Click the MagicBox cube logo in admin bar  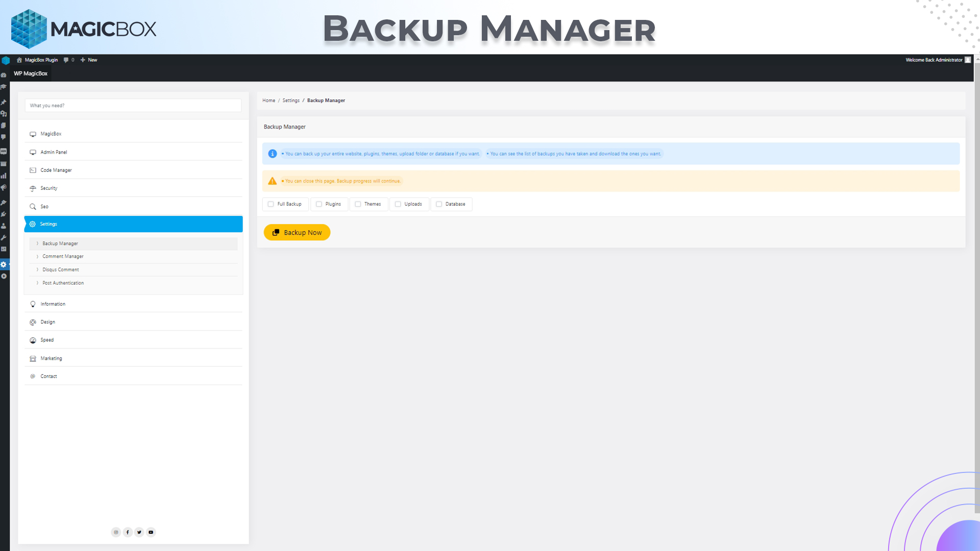(x=6, y=60)
